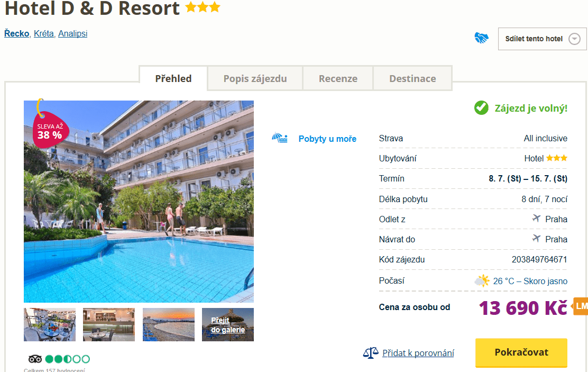Click the TripAdvisor owl logo
The width and height of the screenshot is (588, 372).
(35, 359)
